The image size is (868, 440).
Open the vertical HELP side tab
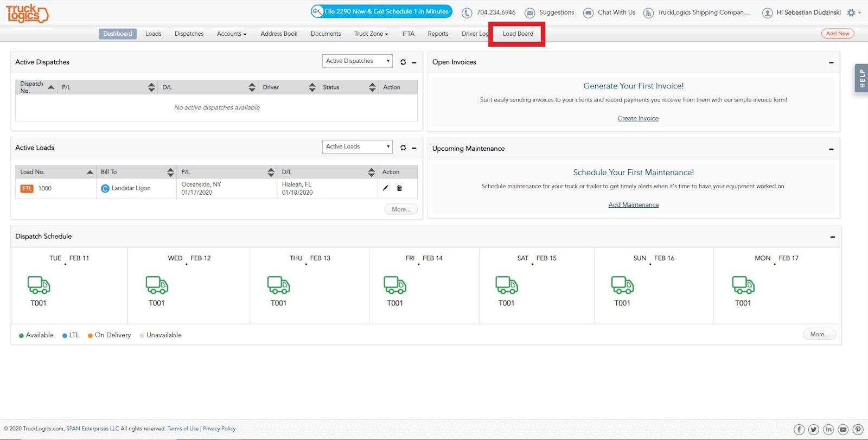(861, 79)
